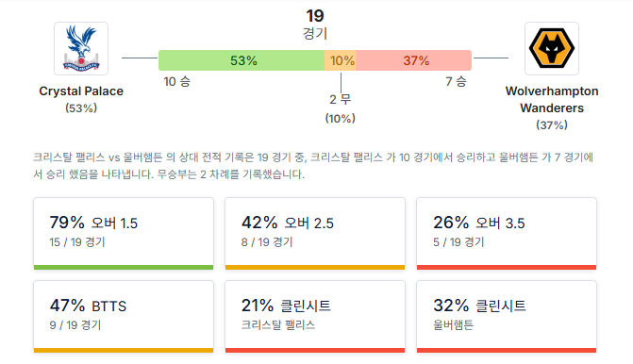Click the (53%) text under Crystal Palace
This screenshot has width=633, height=364.
[81, 108]
